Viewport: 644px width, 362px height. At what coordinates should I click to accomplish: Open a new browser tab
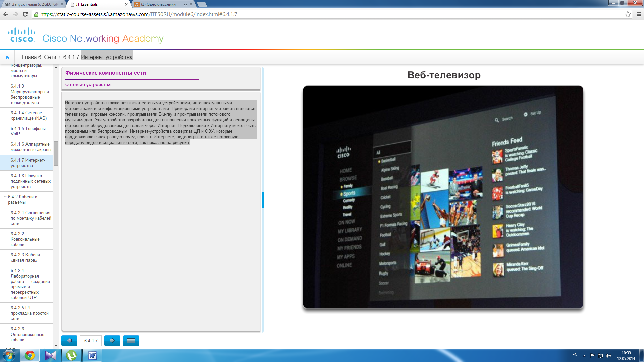(202, 4)
